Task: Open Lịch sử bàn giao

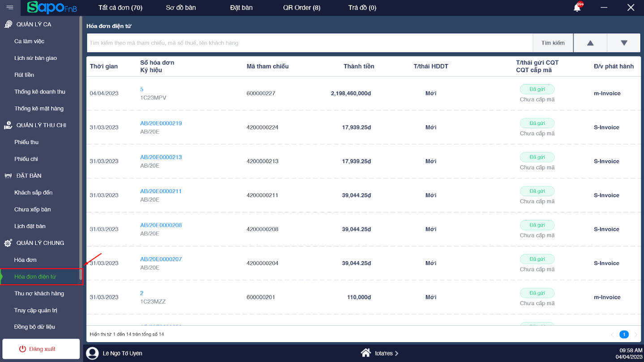Action: pos(36,58)
